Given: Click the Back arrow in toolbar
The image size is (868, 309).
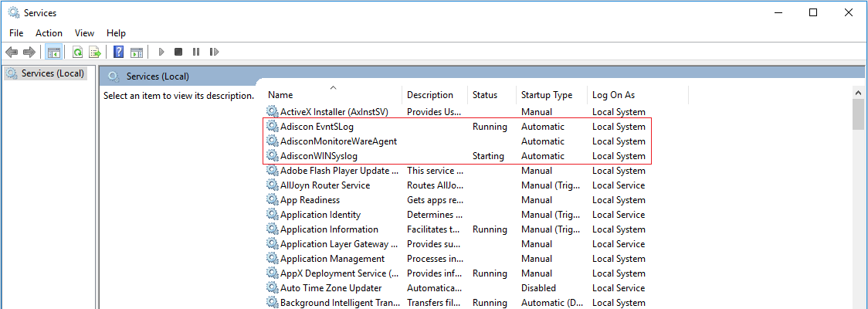Looking at the screenshot, I should tap(12, 52).
